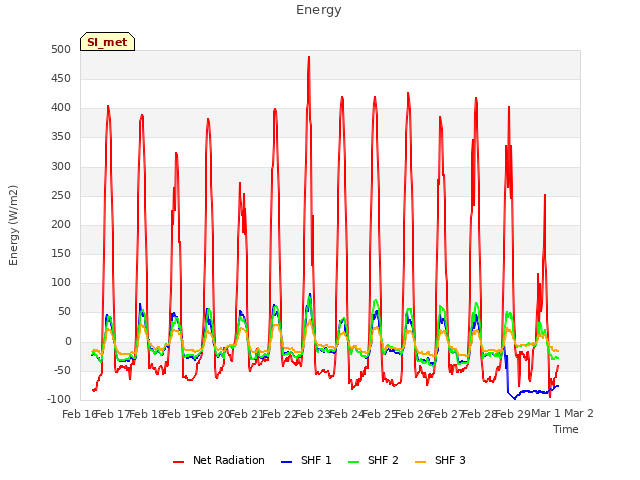Click the Time x-axis label
The image size is (640, 480).
pos(566,429)
